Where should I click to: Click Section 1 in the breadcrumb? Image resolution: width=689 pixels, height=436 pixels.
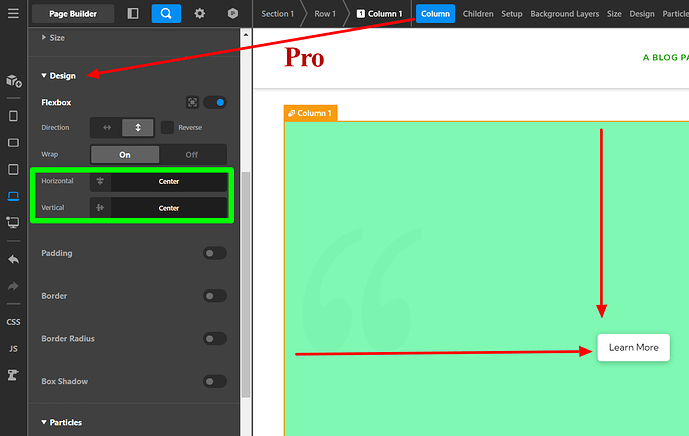click(x=278, y=14)
